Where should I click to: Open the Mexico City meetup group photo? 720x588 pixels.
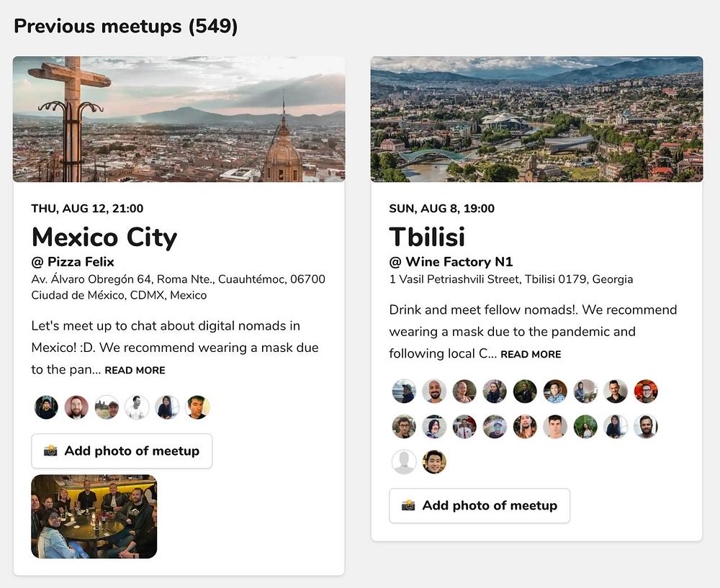94,517
